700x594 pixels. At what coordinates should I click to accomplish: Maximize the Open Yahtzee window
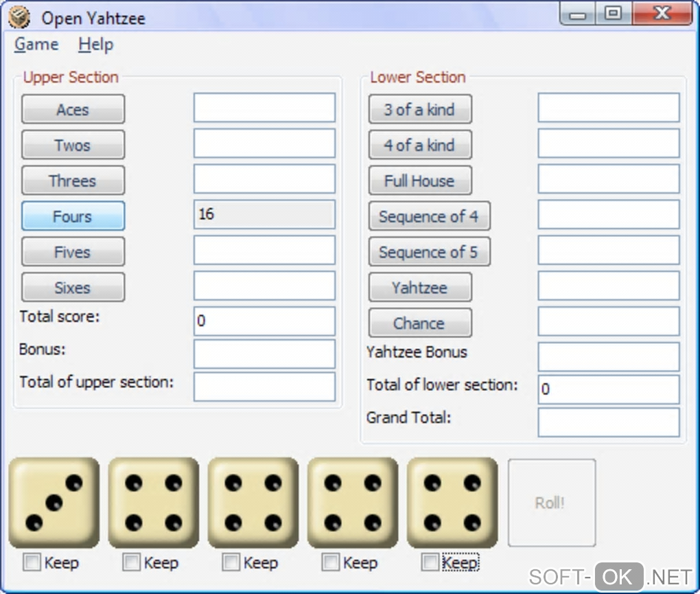(x=614, y=14)
